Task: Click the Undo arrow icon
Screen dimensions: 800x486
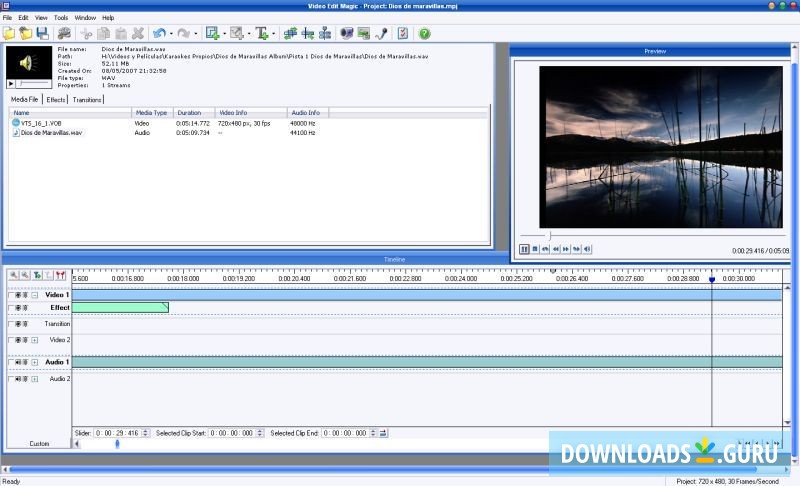Action: click(159, 33)
